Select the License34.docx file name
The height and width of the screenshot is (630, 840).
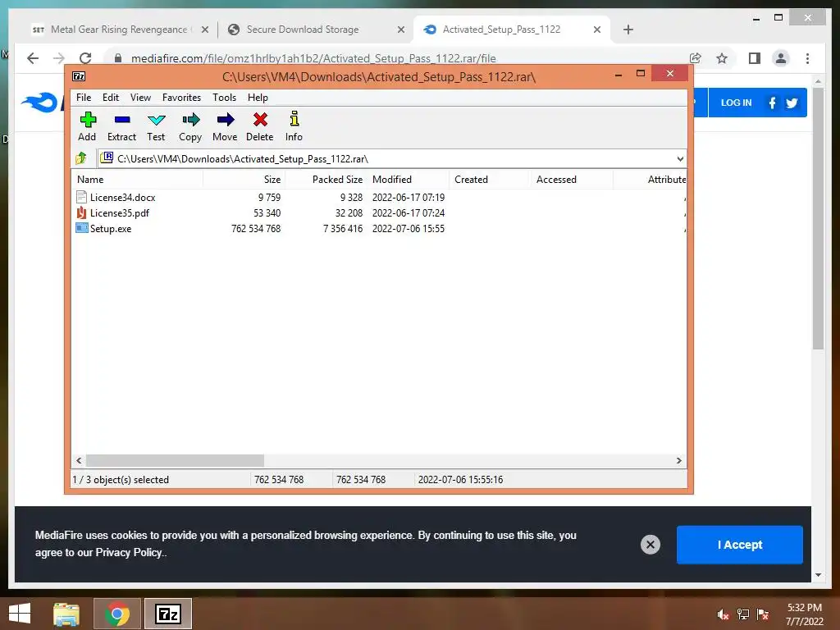(123, 198)
